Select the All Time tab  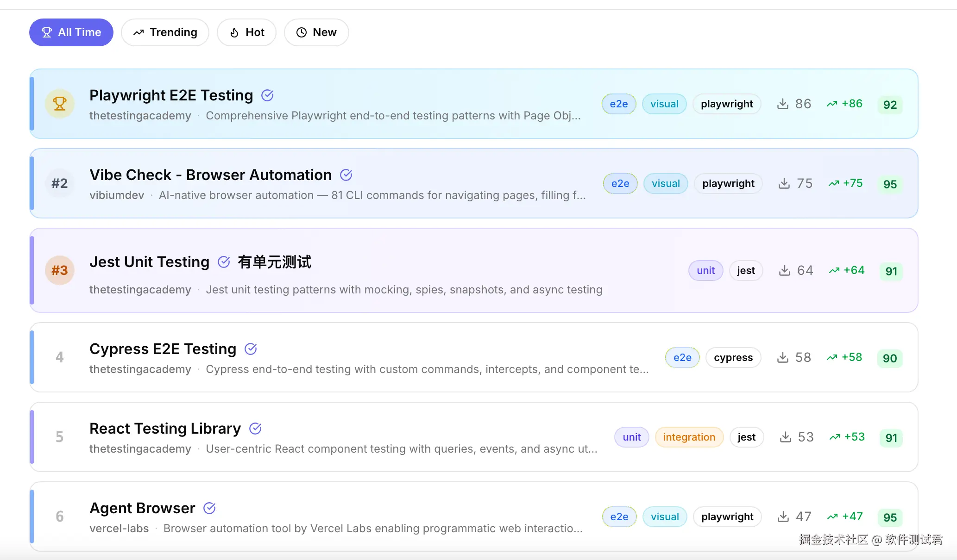71,32
